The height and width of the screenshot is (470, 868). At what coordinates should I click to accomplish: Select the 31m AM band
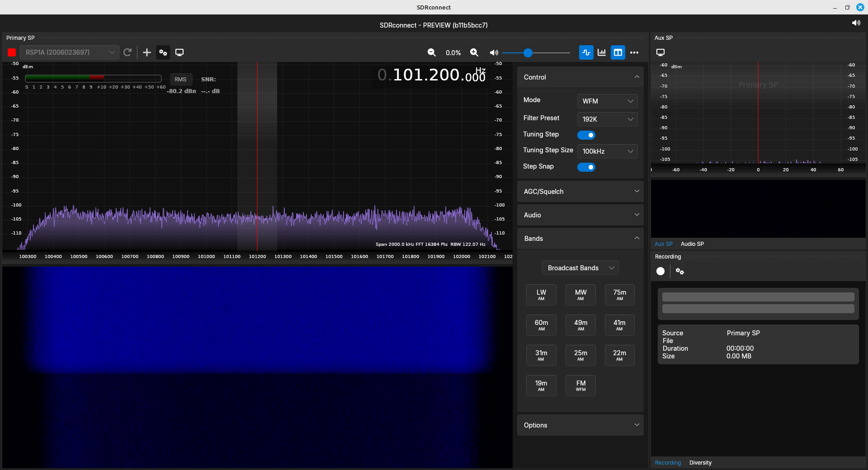[x=541, y=355]
